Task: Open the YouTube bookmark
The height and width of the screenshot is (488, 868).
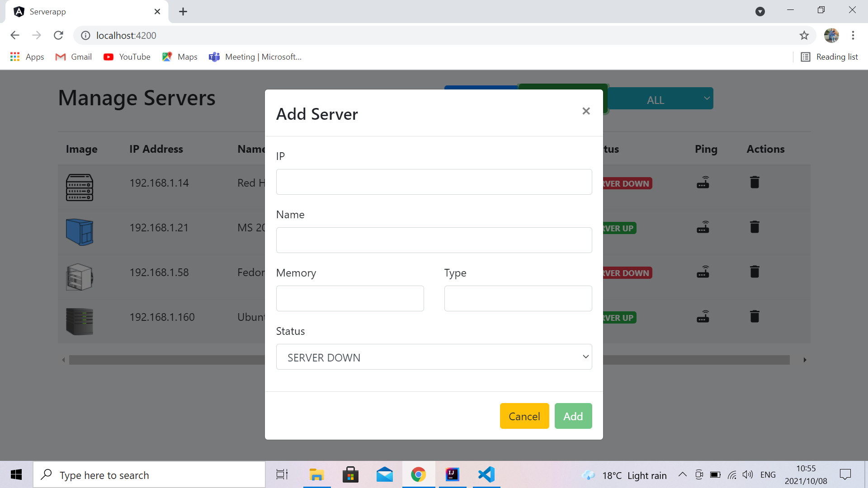Action: (x=127, y=57)
